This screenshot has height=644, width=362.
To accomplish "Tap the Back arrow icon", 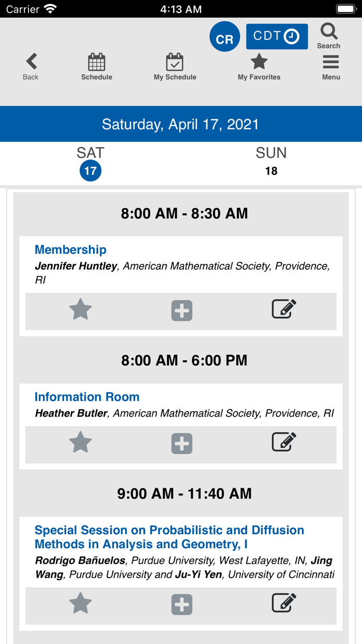I will coord(31,62).
